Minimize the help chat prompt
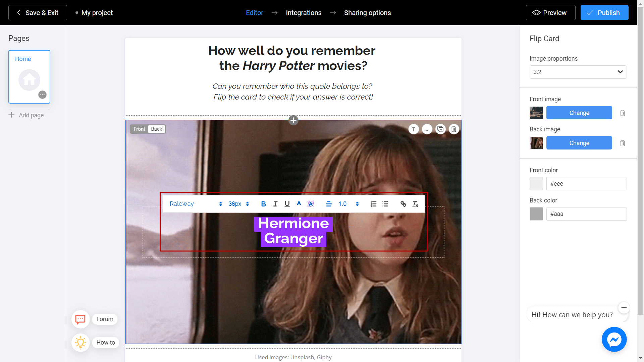This screenshot has width=644, height=362. click(624, 308)
